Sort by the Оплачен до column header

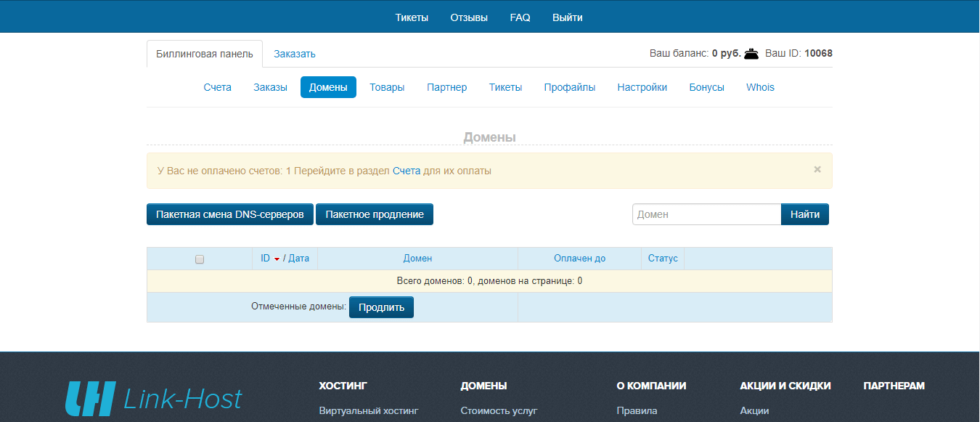(x=579, y=259)
